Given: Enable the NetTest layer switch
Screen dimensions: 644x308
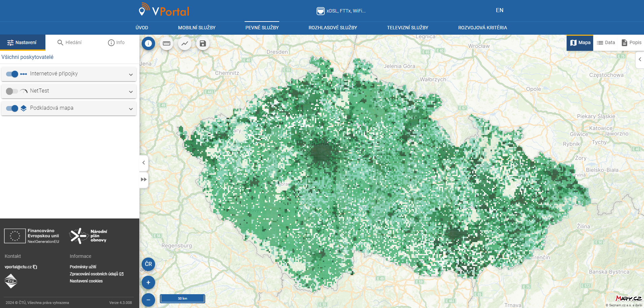Looking at the screenshot, I should (x=12, y=91).
